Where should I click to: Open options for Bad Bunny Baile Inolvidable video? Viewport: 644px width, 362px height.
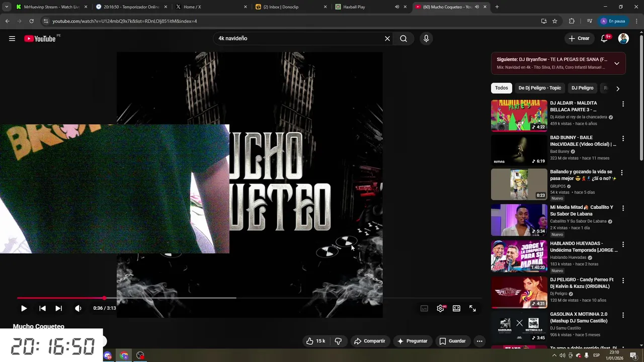click(x=623, y=138)
